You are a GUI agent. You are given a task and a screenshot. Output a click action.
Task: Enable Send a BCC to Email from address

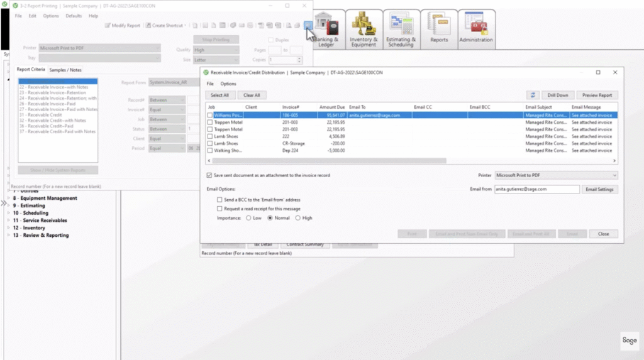(219, 200)
